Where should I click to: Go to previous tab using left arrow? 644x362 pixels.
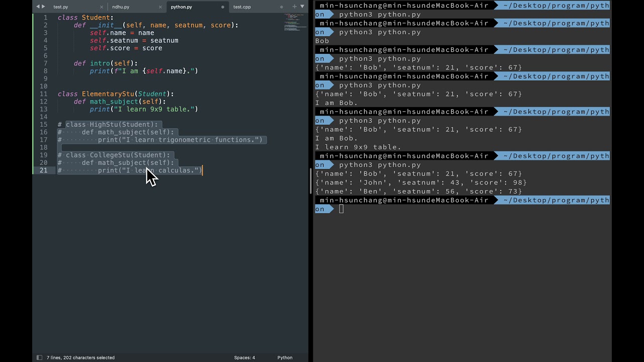[38, 7]
